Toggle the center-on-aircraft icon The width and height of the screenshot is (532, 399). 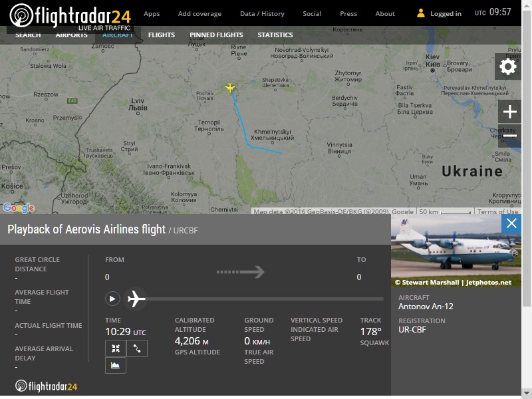[x=115, y=348]
